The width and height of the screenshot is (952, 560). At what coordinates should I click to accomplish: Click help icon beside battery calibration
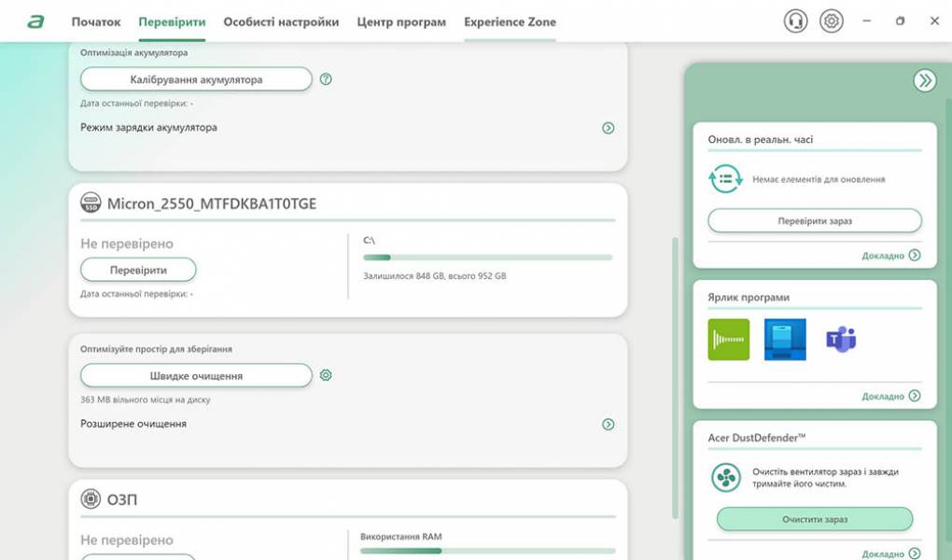pyautogui.click(x=326, y=79)
